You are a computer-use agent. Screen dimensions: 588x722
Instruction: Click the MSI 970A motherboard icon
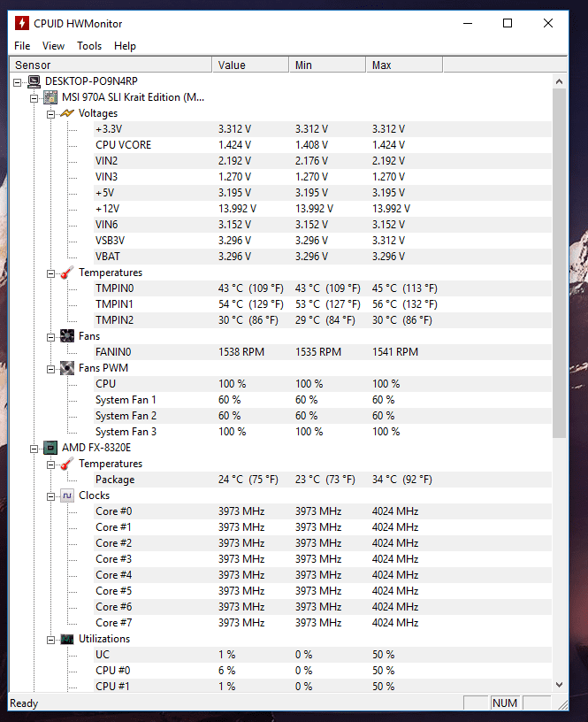tap(50, 97)
